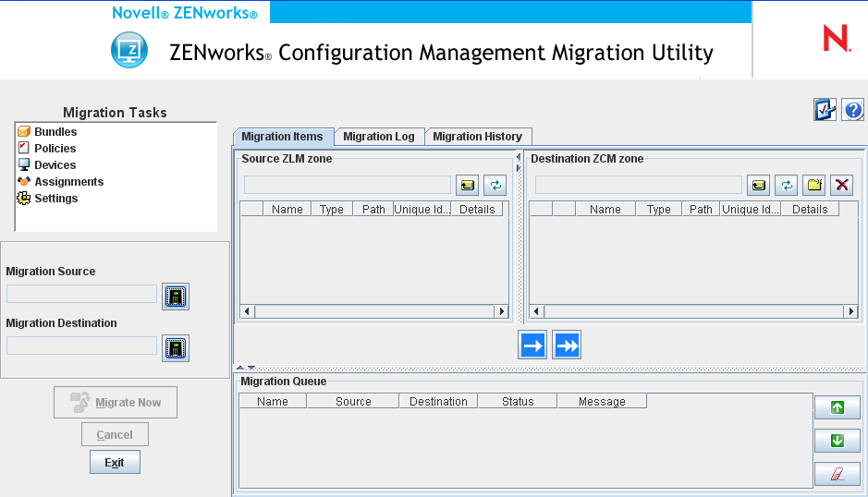Select Assignments in Migration Tasks
The image size is (868, 497).
click(60, 182)
